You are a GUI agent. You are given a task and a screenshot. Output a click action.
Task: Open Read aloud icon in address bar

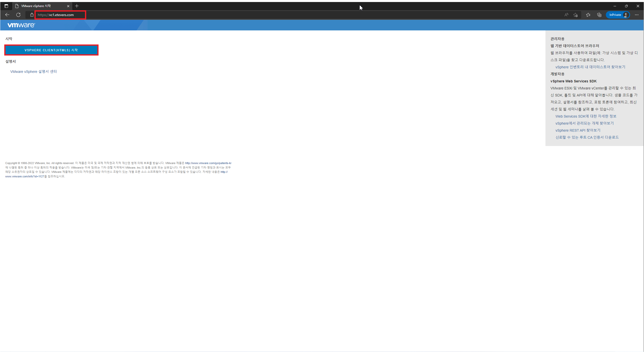pyautogui.click(x=566, y=15)
